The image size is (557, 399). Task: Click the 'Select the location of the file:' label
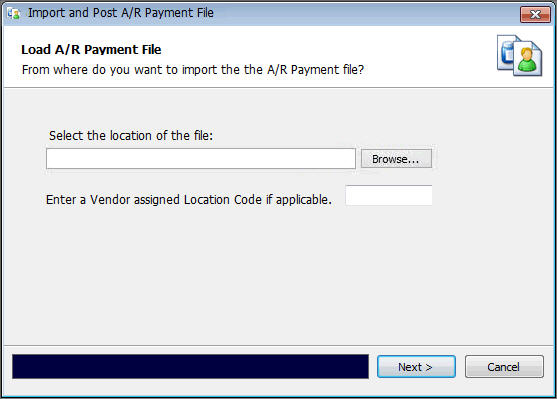(131, 135)
